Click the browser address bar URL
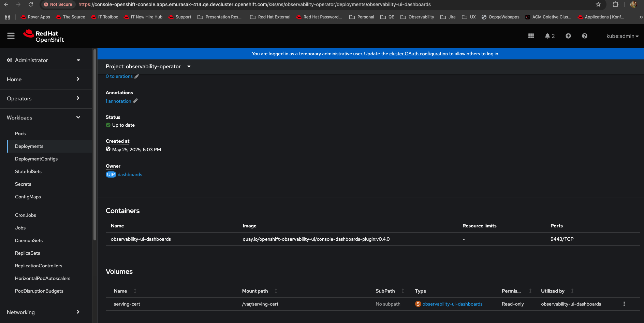 (x=254, y=4)
